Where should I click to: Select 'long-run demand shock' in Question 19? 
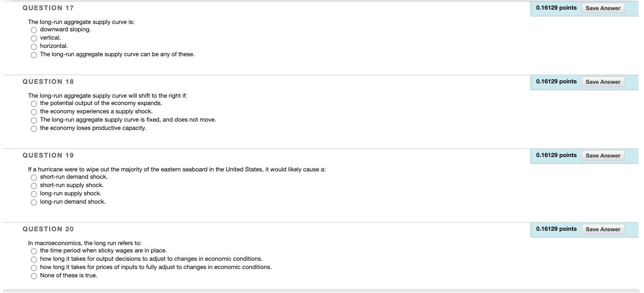(x=34, y=202)
